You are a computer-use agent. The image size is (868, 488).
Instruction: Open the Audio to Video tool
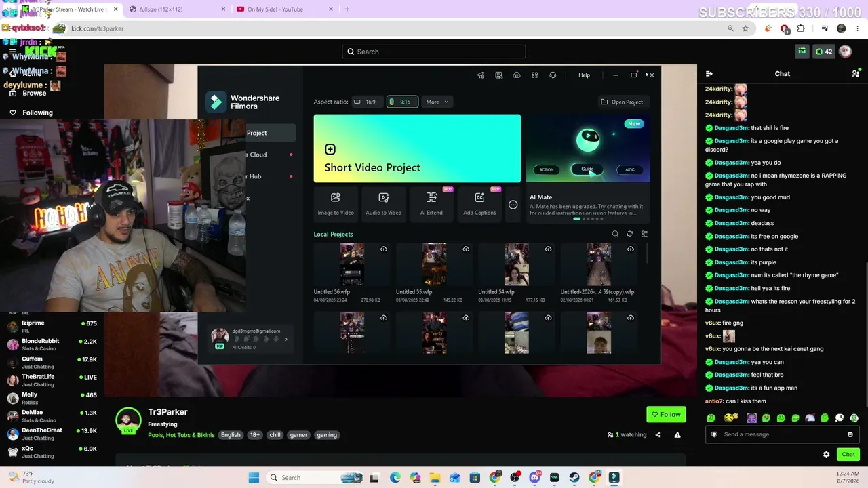pos(384,203)
